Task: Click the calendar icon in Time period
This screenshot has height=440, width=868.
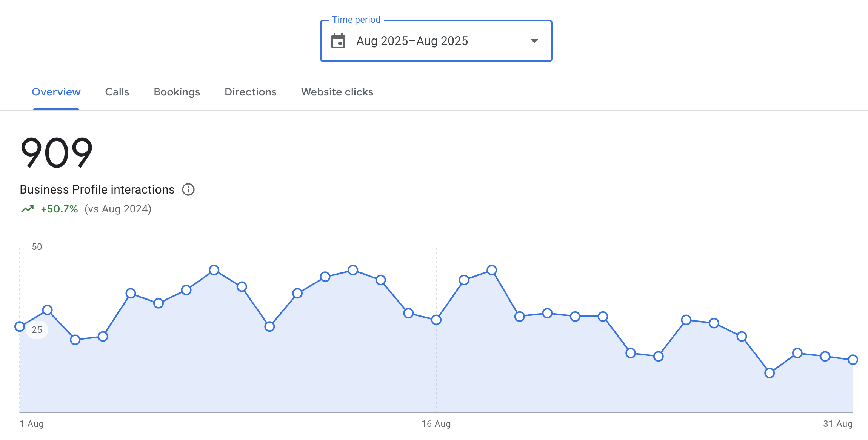Action: point(338,41)
